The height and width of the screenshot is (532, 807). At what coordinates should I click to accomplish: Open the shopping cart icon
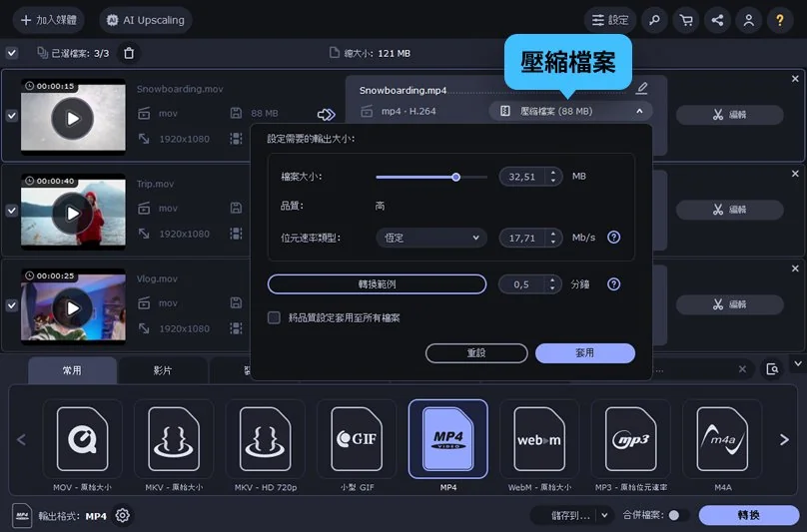pos(686,20)
